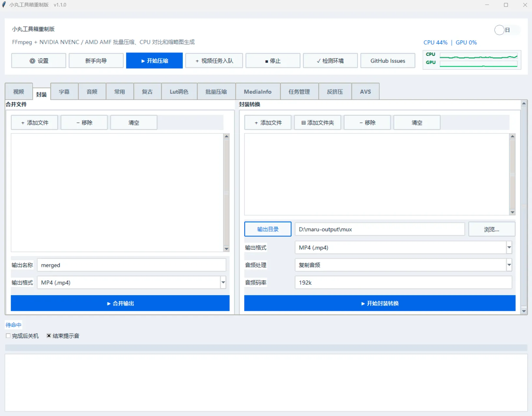Stop the current task
This screenshot has height=416, width=532.
coord(273,61)
